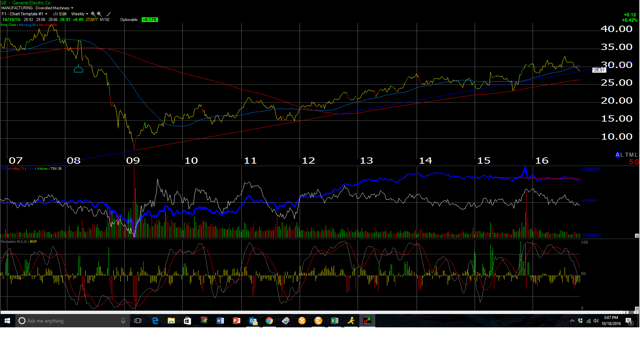Click the zoom in magnifier icon

click(99, 14)
